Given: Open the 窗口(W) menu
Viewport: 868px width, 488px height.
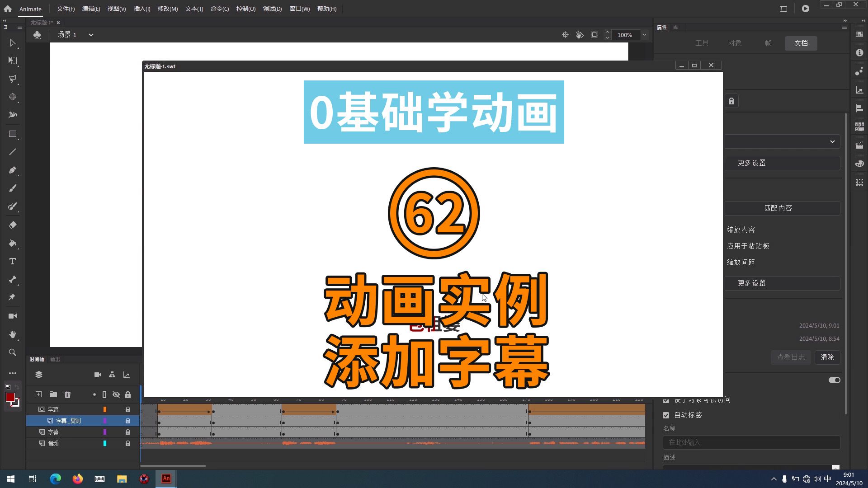Looking at the screenshot, I should [299, 9].
